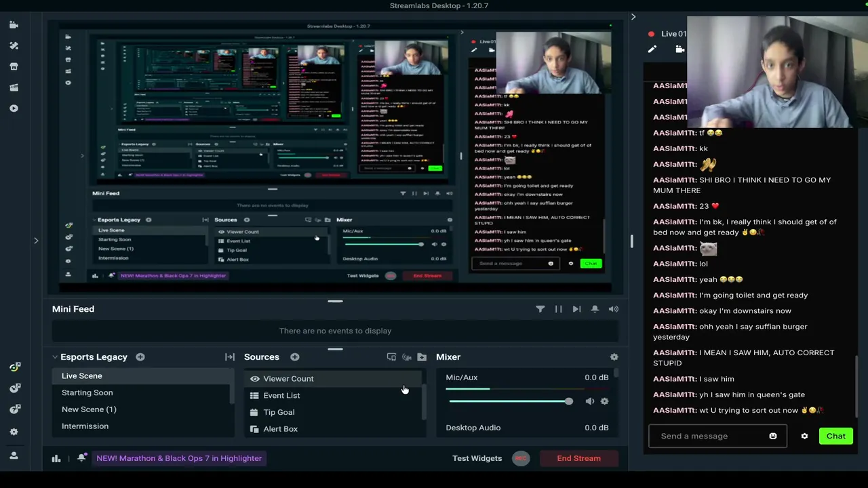The image size is (868, 488).
Task: Click the dual-screen icon in Sources header
Action: point(391,357)
